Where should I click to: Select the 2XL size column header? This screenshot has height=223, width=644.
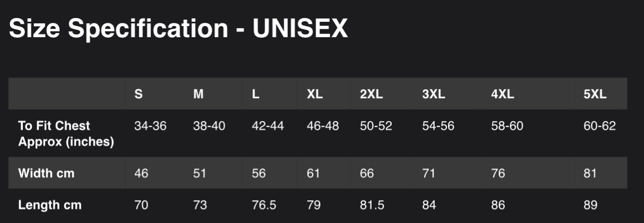click(372, 95)
